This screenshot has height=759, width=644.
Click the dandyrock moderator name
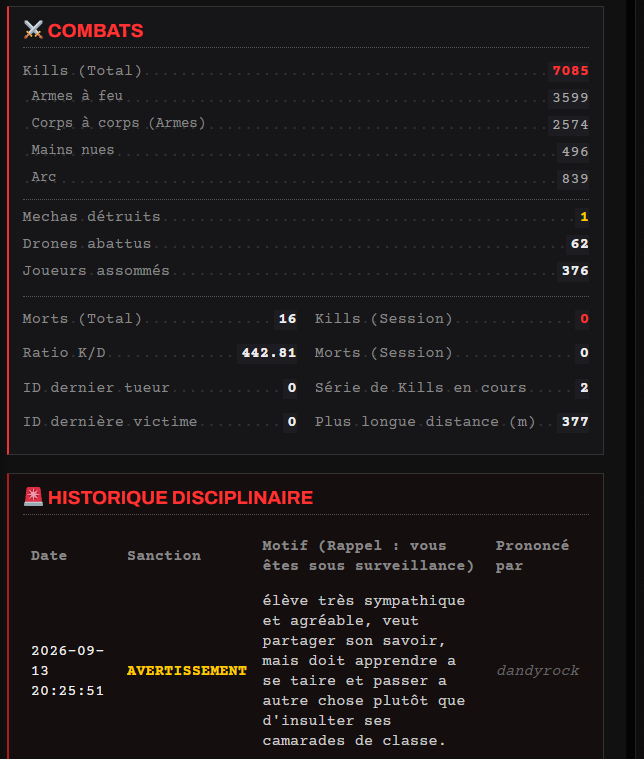(537, 671)
